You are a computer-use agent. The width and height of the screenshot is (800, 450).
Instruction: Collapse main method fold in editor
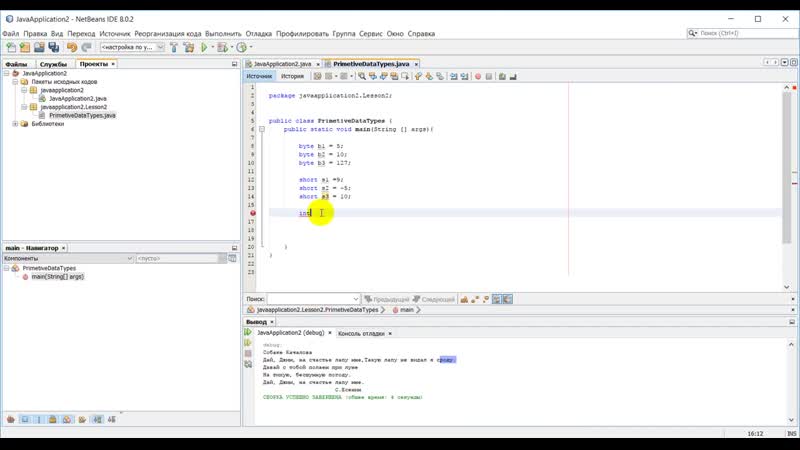click(x=262, y=130)
